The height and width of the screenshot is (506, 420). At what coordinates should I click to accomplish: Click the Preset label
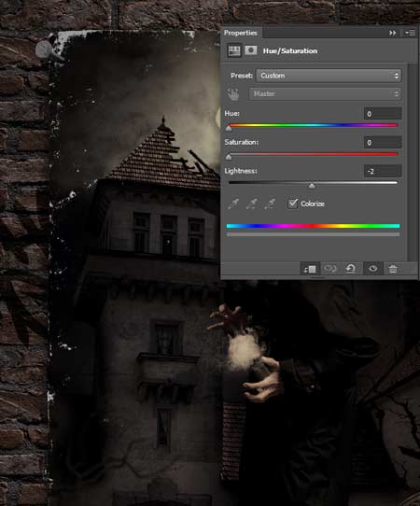242,76
